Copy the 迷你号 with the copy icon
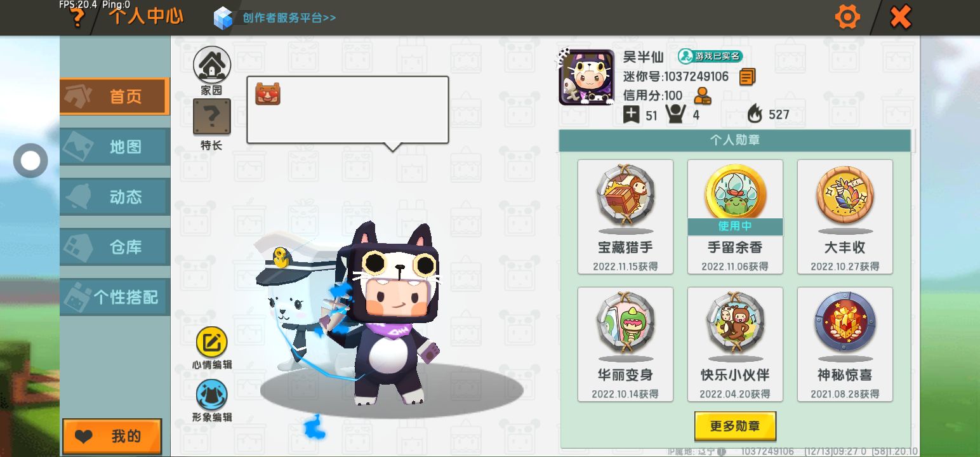Viewport: 980px width, 457px height. [x=747, y=77]
